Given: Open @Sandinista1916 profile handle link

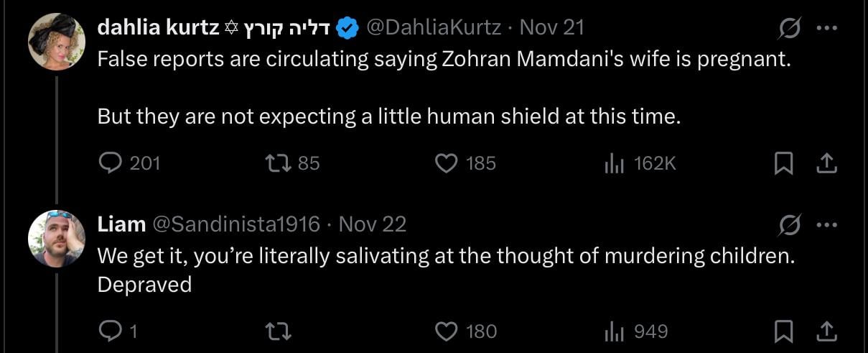Looking at the screenshot, I should click(x=238, y=224).
